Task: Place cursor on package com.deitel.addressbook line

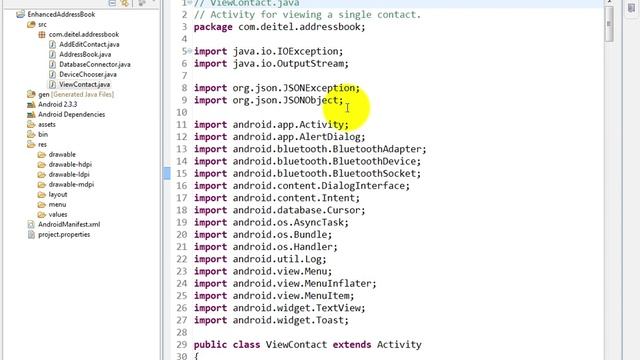Action: (279, 27)
